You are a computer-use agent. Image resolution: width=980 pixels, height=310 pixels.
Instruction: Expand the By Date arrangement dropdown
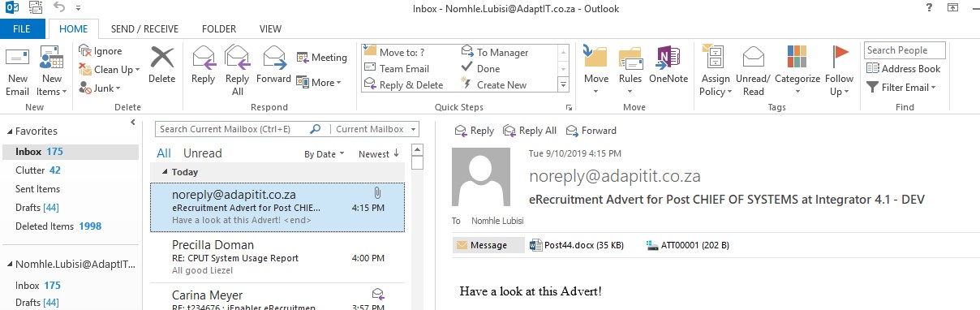(324, 154)
